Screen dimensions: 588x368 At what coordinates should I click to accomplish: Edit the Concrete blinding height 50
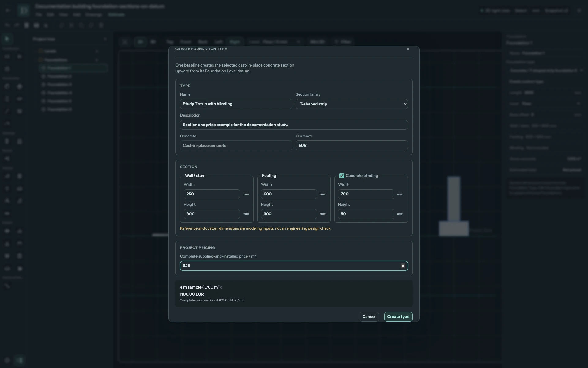(x=366, y=214)
